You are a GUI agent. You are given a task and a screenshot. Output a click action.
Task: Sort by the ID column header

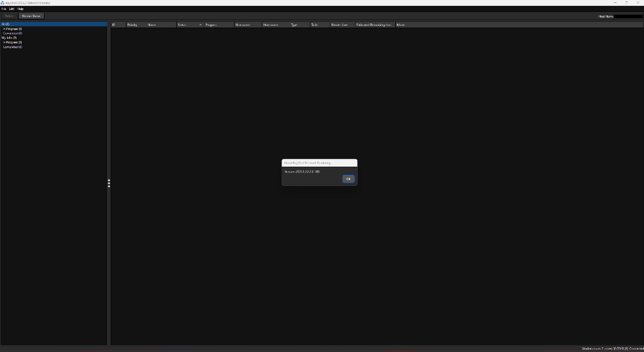coord(118,25)
